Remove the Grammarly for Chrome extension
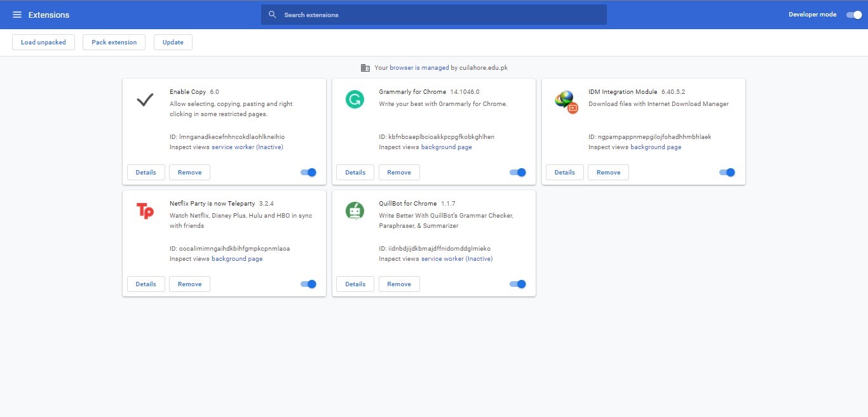Screen dimensions: 868x417 (399, 173)
